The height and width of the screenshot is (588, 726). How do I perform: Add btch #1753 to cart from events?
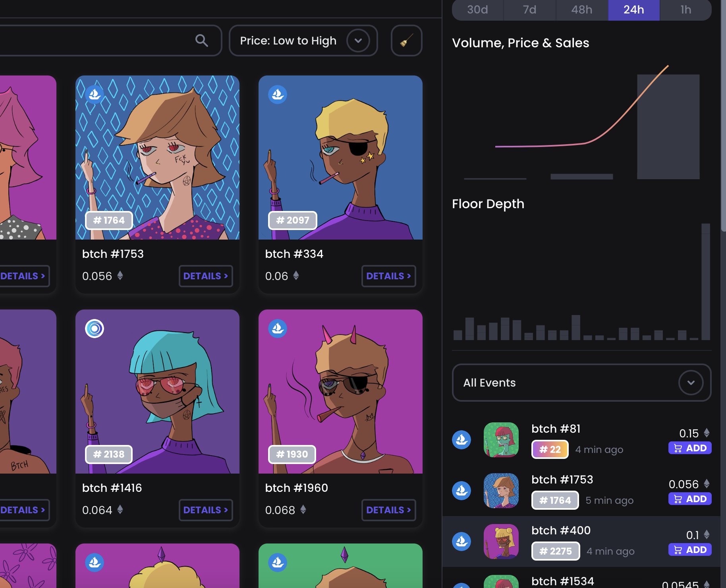tap(690, 499)
